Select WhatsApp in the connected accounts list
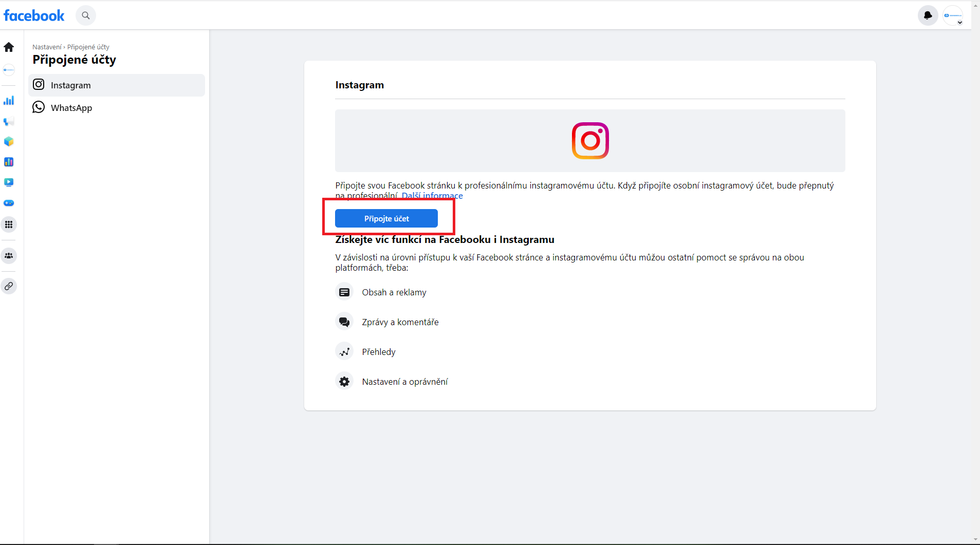980x545 pixels. (x=117, y=108)
